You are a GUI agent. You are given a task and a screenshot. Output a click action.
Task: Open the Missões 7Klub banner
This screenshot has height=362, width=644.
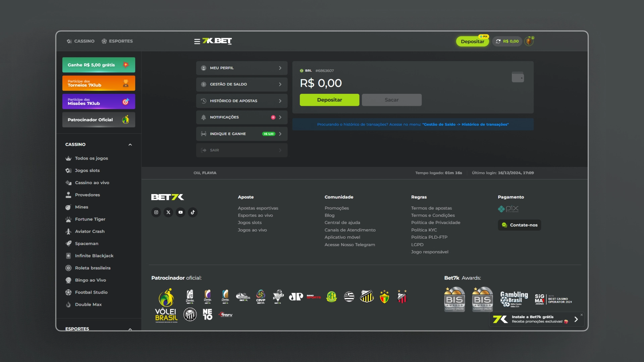(99, 102)
